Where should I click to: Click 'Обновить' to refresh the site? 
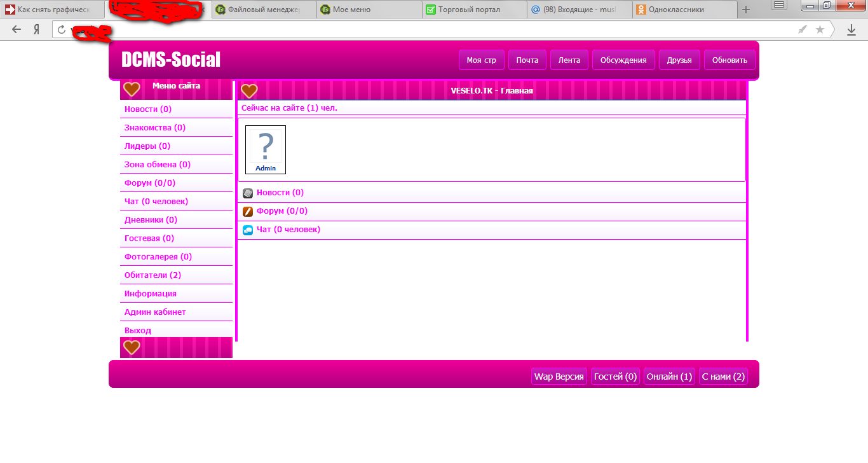(729, 60)
